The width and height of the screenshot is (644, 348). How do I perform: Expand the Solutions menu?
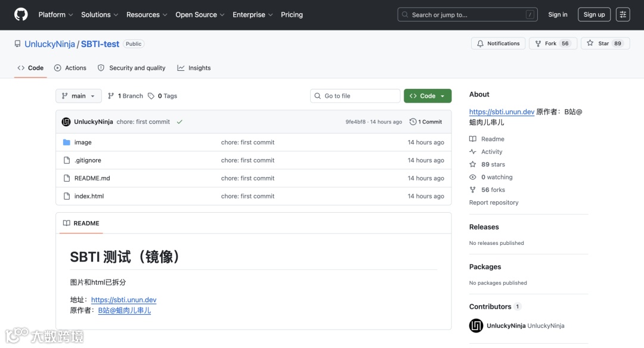pyautogui.click(x=100, y=15)
